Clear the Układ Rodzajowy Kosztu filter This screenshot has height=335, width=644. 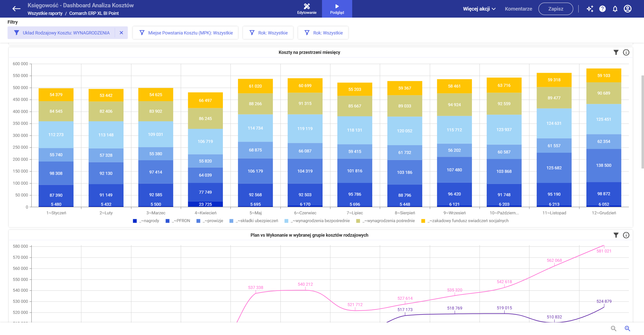121,33
